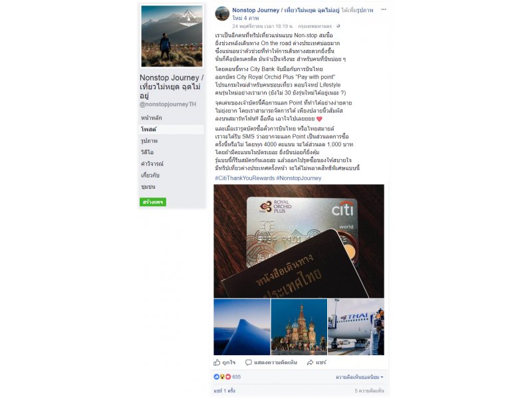
Task: Click the green สร้างเพจ button
Action: click(x=153, y=202)
